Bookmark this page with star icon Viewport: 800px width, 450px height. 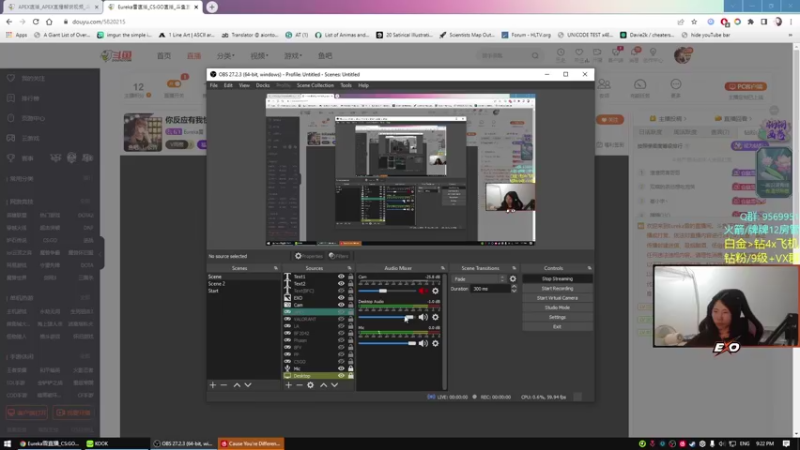(694, 22)
